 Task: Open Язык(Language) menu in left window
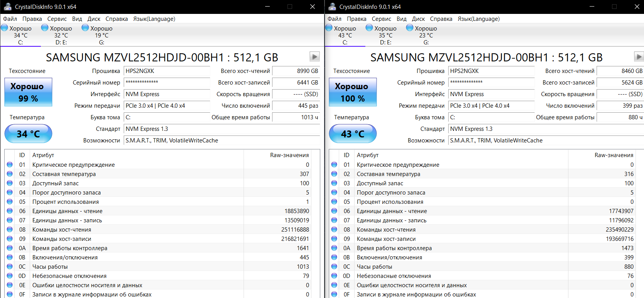click(x=154, y=19)
